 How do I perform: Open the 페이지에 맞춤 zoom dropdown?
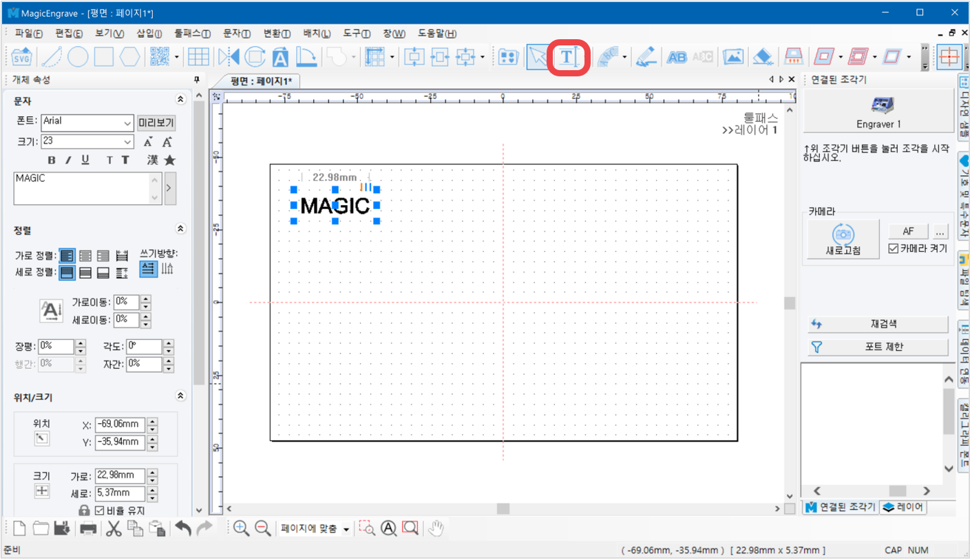point(346,529)
